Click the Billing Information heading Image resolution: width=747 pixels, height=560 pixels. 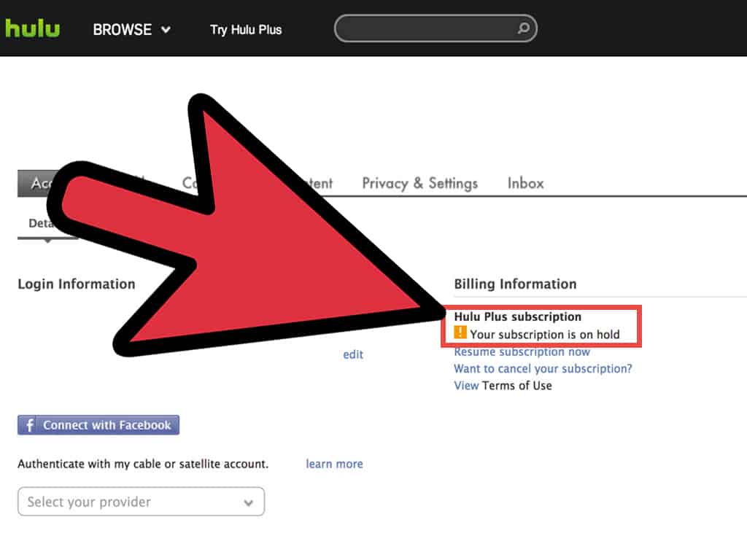[x=515, y=284]
